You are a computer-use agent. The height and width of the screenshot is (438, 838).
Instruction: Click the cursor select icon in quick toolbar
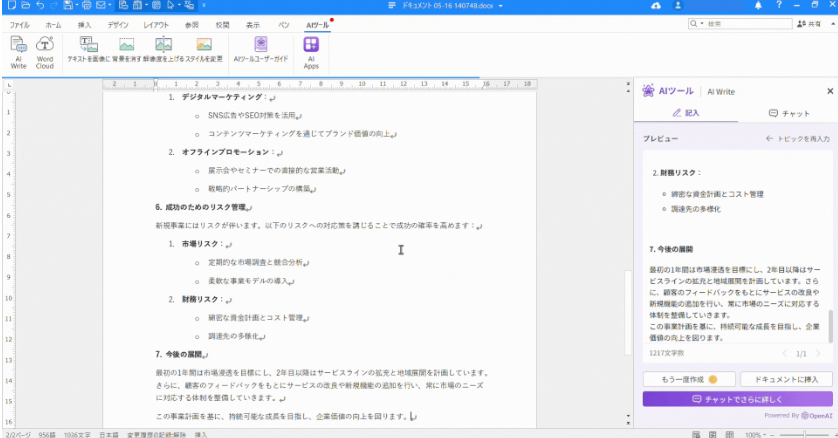[170, 5]
